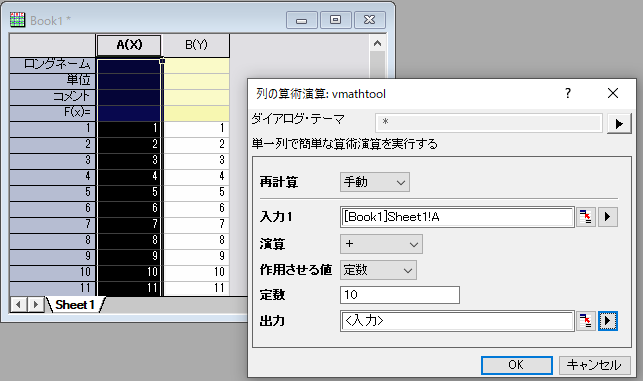Click column B cell containing 7
The width and height of the screenshot is (643, 381).
(196, 224)
